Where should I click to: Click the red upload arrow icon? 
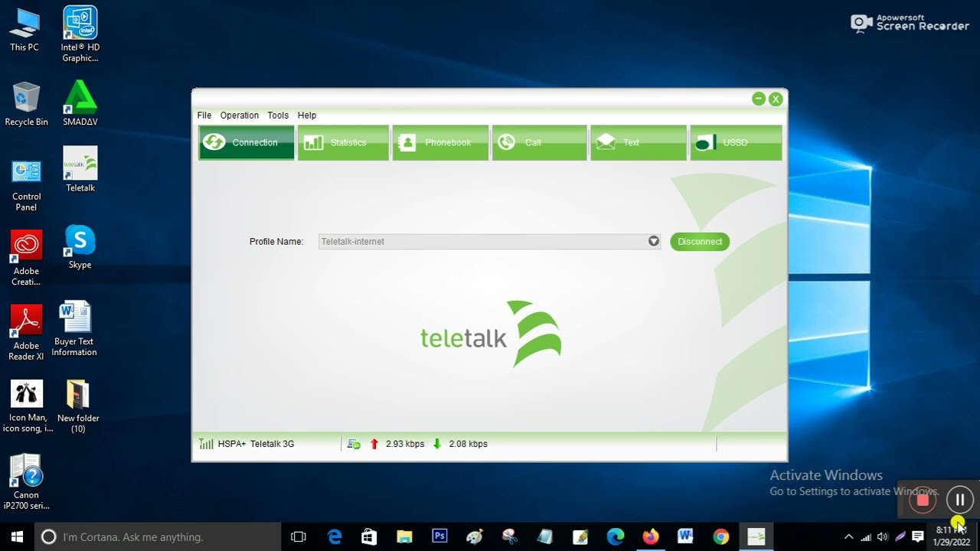(x=374, y=444)
